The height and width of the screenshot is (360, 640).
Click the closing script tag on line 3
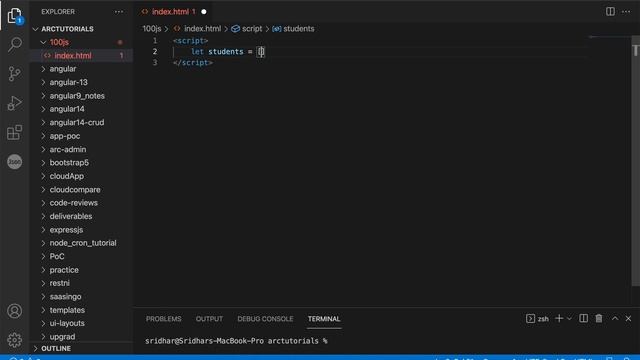pos(193,62)
